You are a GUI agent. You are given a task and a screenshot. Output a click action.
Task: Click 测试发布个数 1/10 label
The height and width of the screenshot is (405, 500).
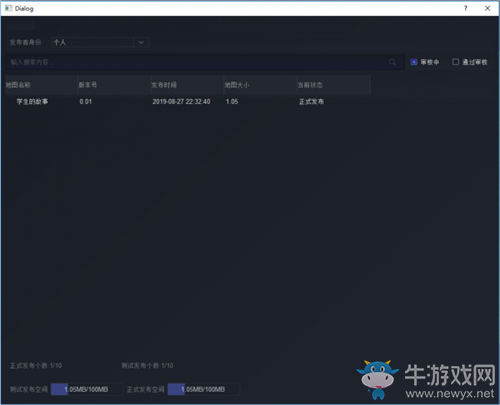pyautogui.click(x=147, y=366)
